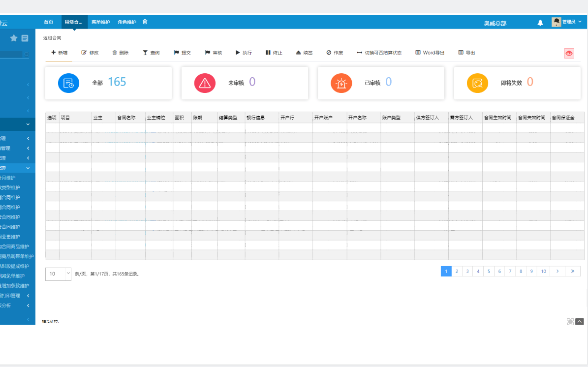Image resolution: width=588 pixels, height=367 pixels.
Task: Switch to the 角色维护 tab
Action: point(127,22)
